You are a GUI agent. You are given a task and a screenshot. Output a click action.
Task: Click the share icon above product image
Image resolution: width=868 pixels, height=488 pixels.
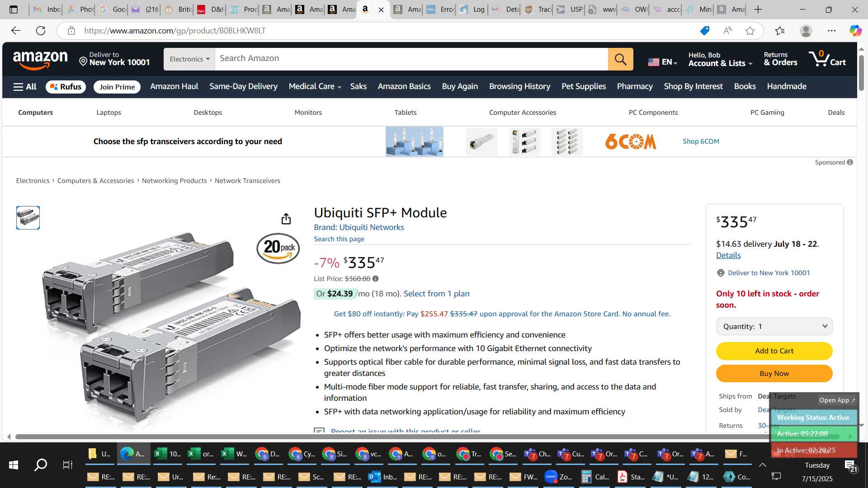pos(286,219)
